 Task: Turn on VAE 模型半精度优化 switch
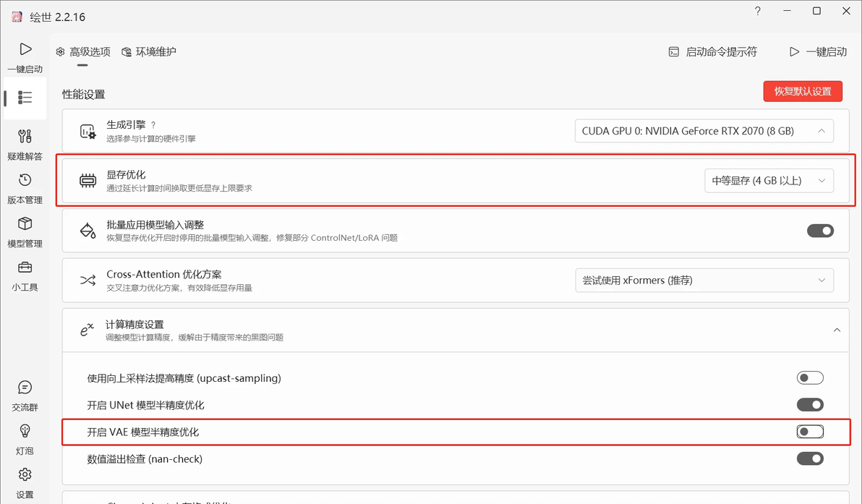pyautogui.click(x=810, y=432)
